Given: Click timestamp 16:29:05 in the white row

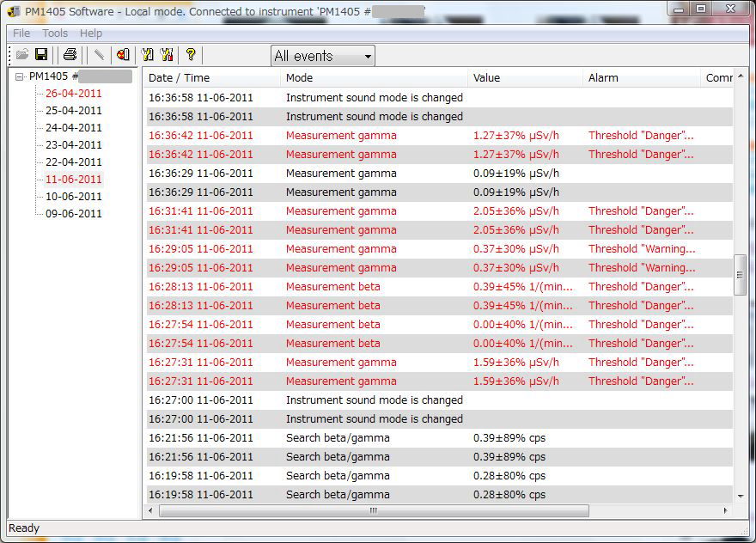Looking at the screenshot, I should [200, 249].
